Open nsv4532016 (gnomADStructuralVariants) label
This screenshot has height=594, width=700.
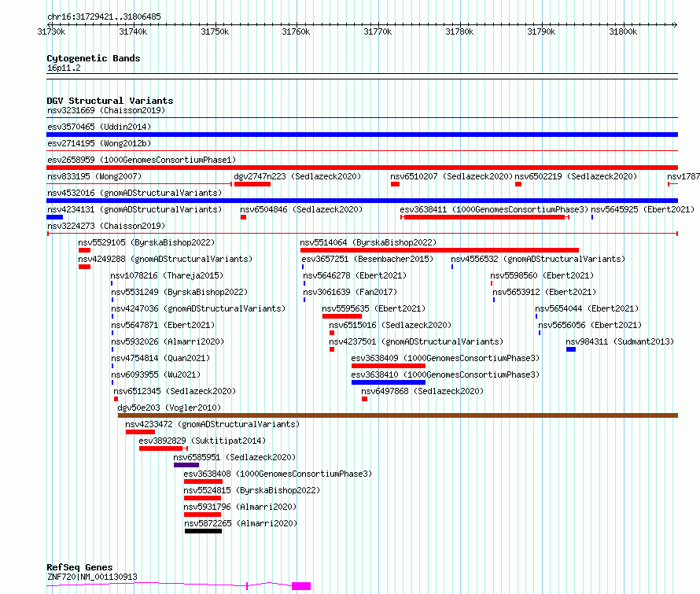pyautogui.click(x=134, y=193)
